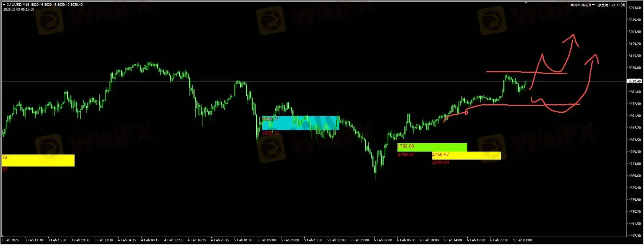Viewport: 644px width, 245px height.
Task: Click the 6 Feb 02:00 time axis label
Action: [383, 240]
